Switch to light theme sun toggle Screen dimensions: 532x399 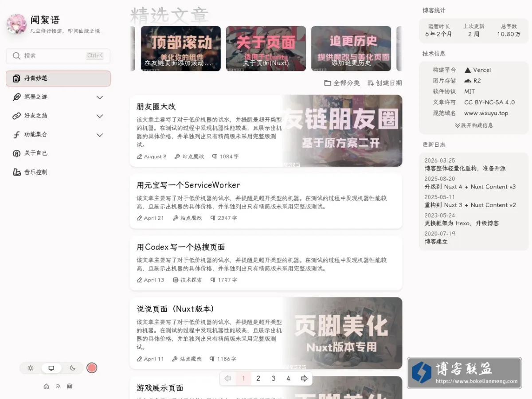31,368
